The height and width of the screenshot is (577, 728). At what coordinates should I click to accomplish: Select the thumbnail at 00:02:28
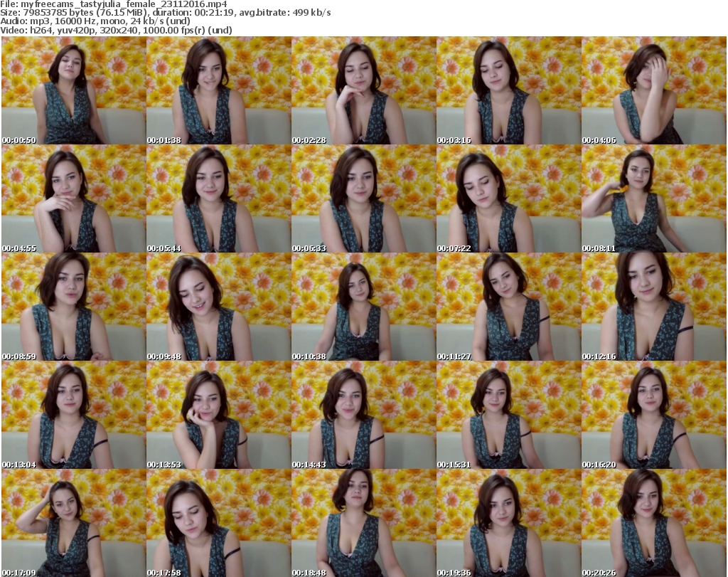(363, 90)
